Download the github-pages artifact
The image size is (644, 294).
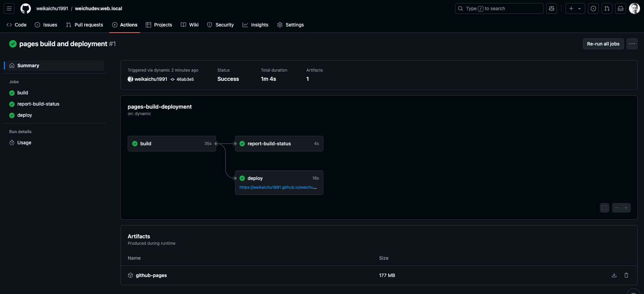click(614, 275)
